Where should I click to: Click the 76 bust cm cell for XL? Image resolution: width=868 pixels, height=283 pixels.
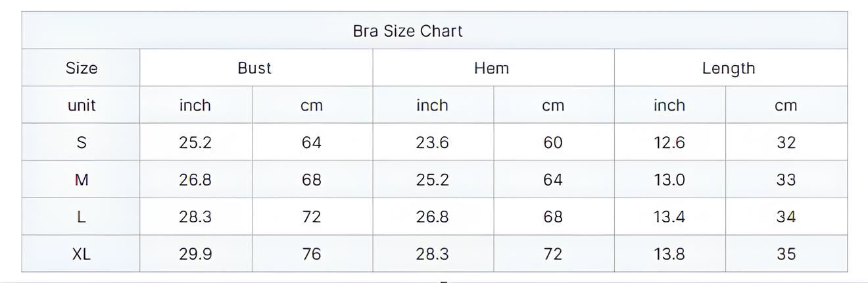312,253
